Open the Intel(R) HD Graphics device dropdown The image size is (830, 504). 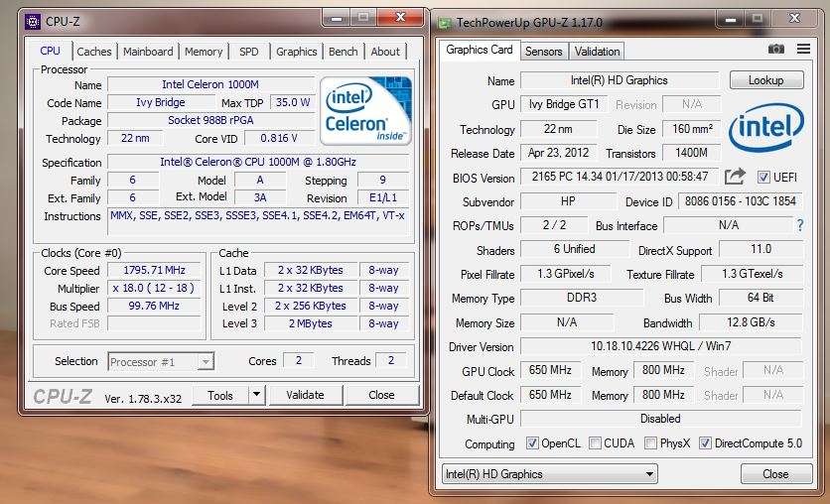(x=549, y=474)
